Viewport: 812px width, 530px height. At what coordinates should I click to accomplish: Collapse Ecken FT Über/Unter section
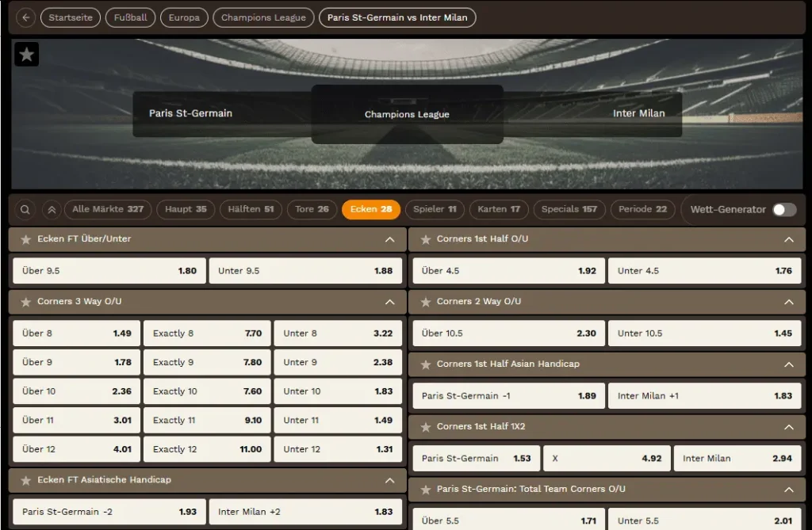pyautogui.click(x=390, y=239)
